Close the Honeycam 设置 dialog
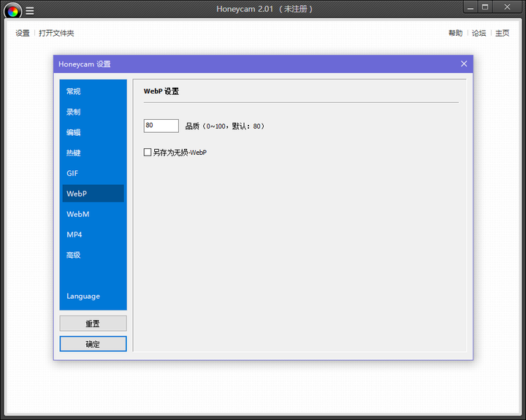The width and height of the screenshot is (526, 420). (x=464, y=64)
